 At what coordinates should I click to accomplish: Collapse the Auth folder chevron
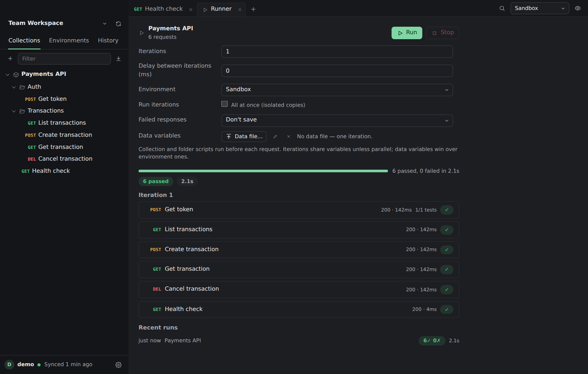click(x=14, y=87)
